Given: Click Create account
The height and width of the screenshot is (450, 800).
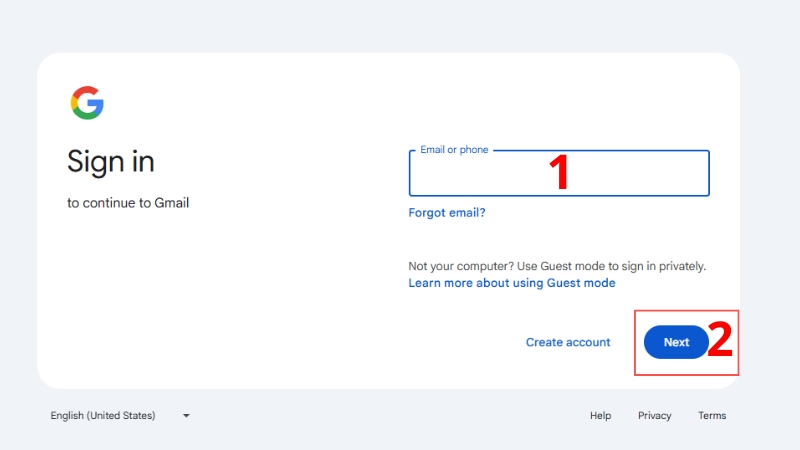Looking at the screenshot, I should tap(567, 342).
